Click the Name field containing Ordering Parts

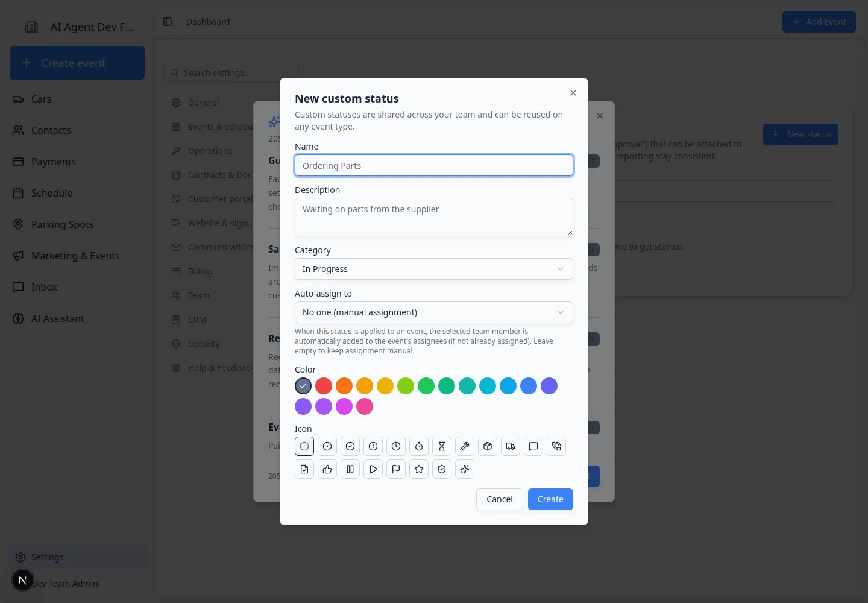click(x=434, y=165)
